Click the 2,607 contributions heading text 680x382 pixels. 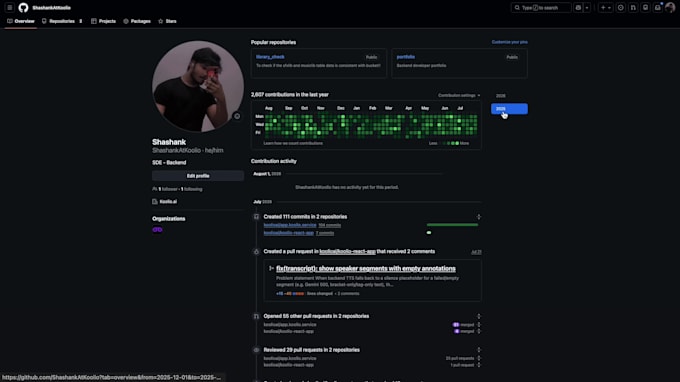pos(289,95)
